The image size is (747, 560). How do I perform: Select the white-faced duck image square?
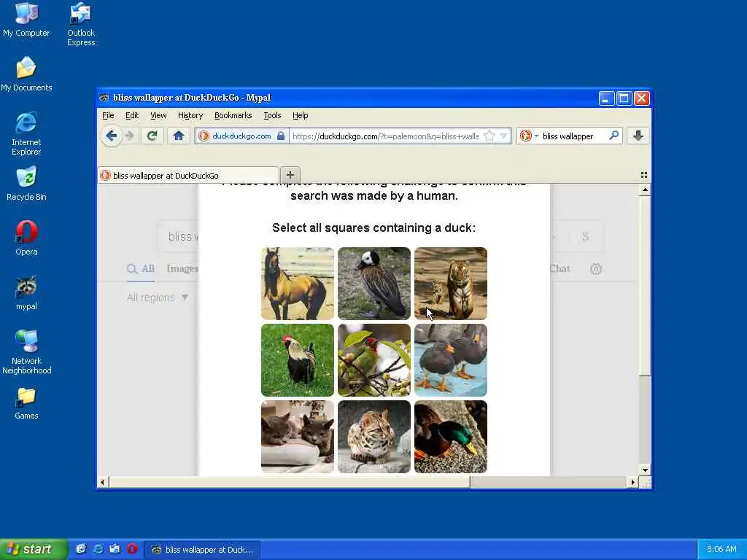[x=374, y=284]
